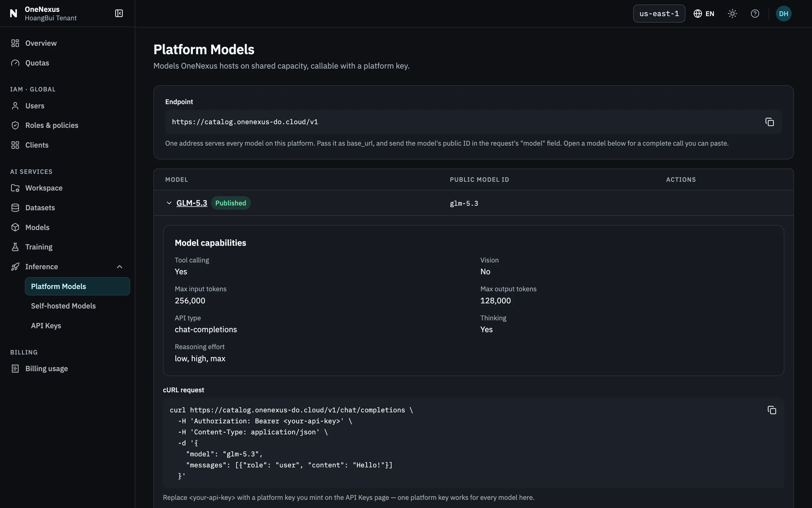Image resolution: width=812 pixels, height=508 pixels.
Task: Toggle the sun theme icon
Action: coord(732,14)
